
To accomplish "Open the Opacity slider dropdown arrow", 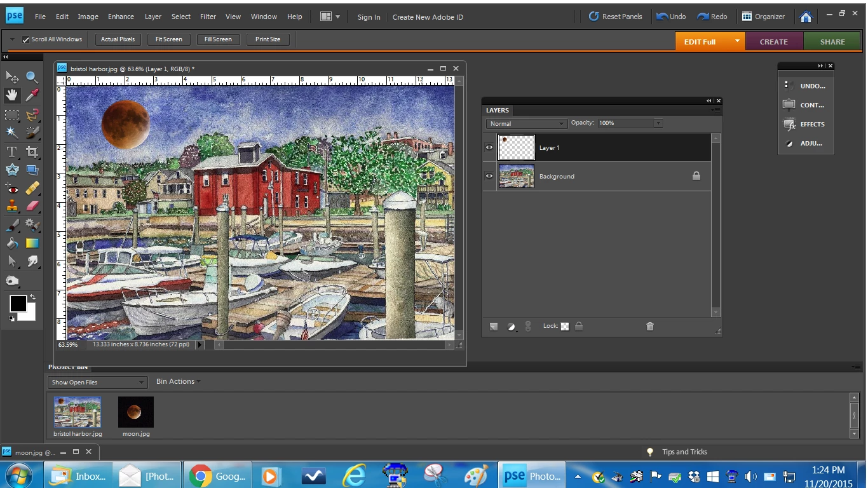I will click(658, 123).
